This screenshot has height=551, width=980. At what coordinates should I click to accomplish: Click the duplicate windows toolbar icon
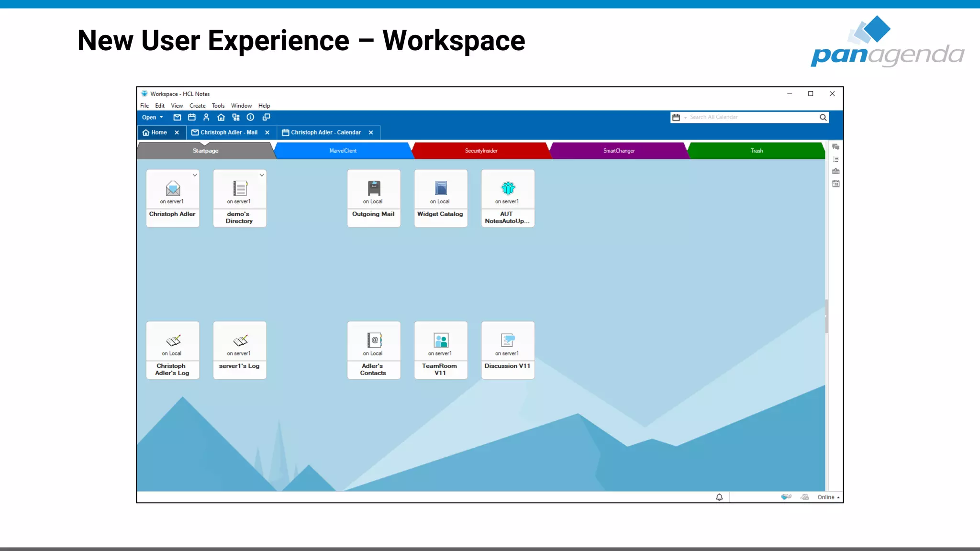[x=267, y=117]
